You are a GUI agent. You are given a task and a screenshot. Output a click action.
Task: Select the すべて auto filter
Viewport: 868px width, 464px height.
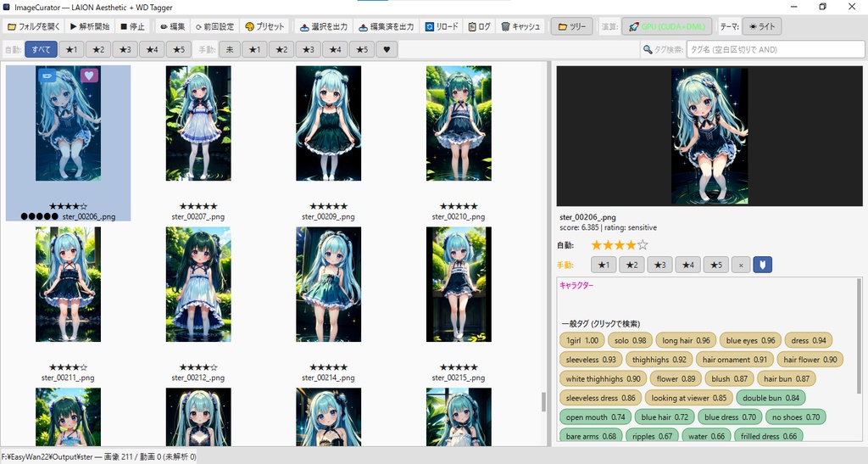point(41,50)
